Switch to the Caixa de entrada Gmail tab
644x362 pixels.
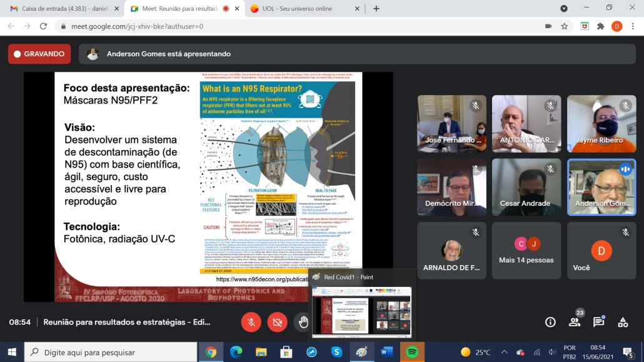pos(58,9)
